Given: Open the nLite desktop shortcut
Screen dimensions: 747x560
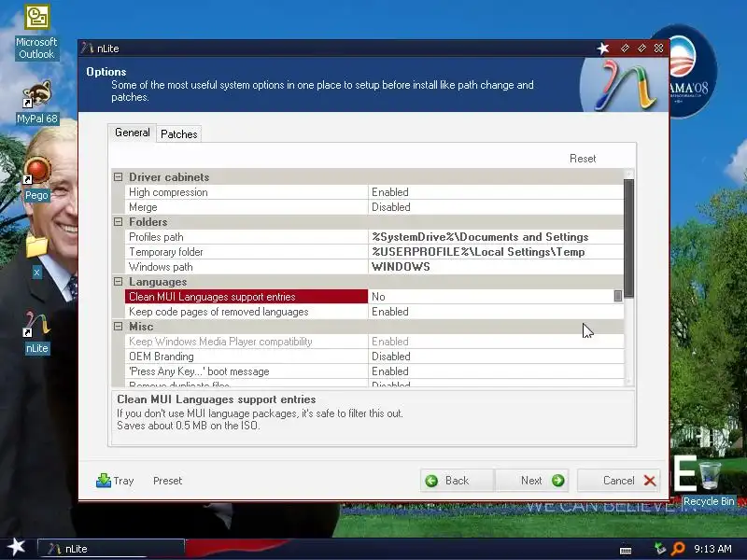Looking at the screenshot, I should point(36,332).
